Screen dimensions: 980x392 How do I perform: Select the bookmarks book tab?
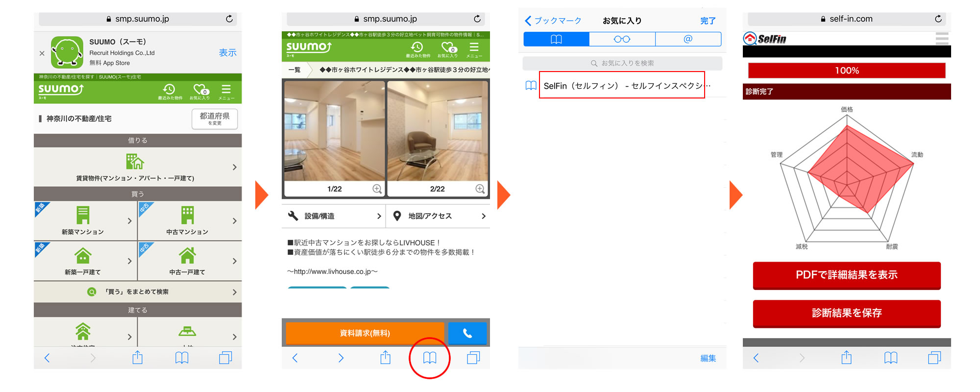tap(557, 39)
